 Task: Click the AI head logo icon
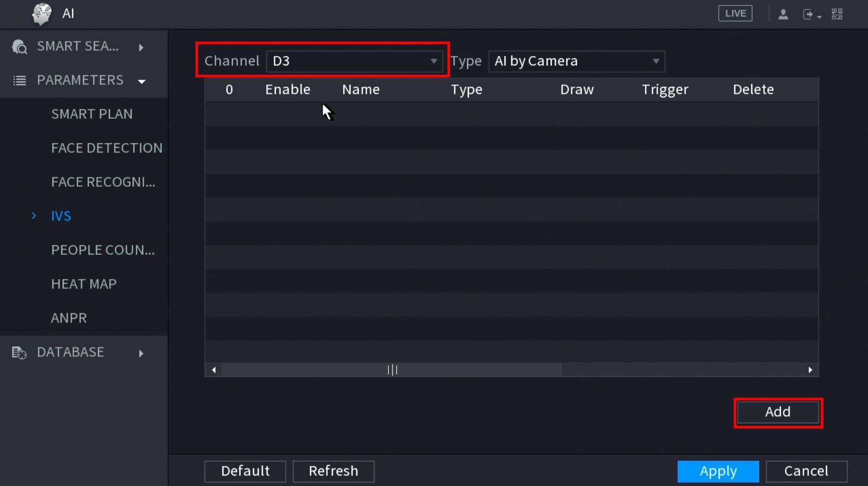tap(41, 13)
